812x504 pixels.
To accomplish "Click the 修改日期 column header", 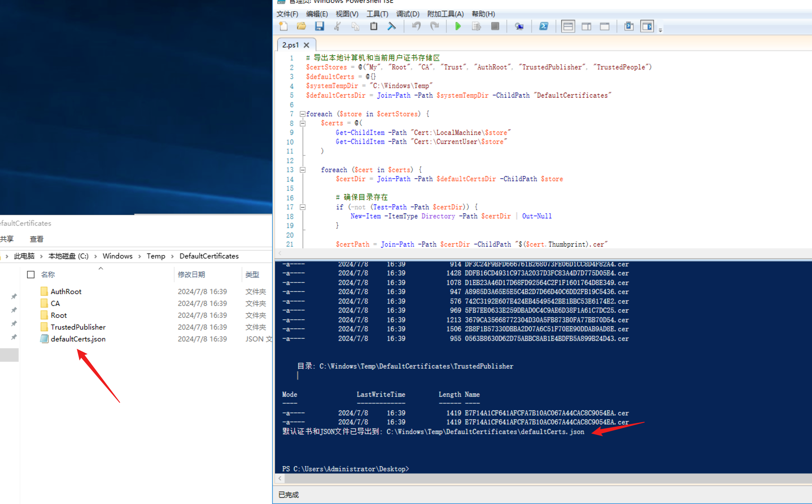I will (191, 274).
